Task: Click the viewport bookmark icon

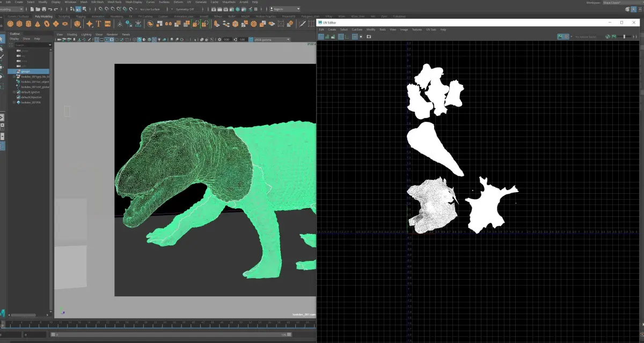Action: tap(74, 40)
